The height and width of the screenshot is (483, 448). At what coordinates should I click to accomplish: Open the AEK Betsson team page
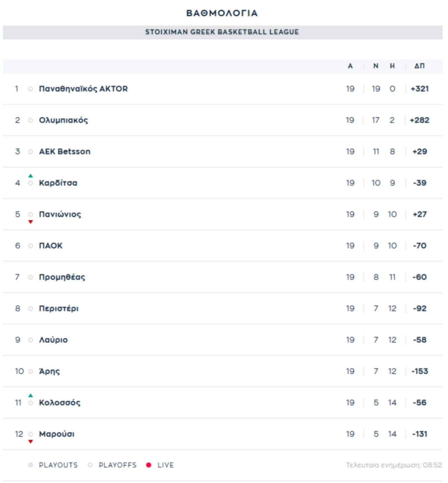(x=65, y=151)
